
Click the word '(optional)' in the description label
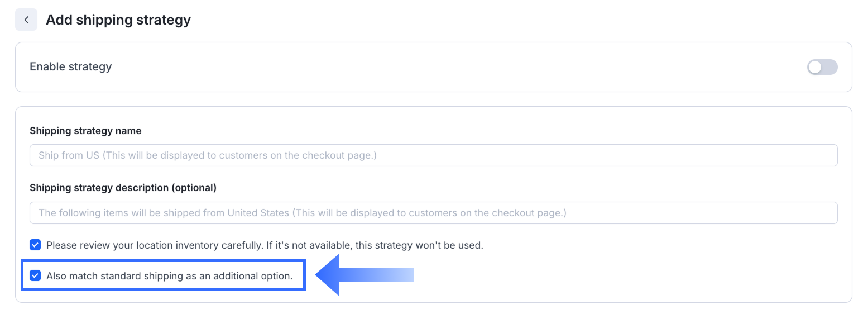(194, 188)
